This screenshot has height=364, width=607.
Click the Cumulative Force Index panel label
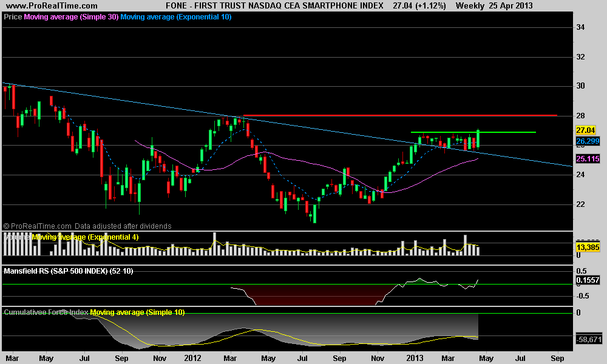coord(46,312)
